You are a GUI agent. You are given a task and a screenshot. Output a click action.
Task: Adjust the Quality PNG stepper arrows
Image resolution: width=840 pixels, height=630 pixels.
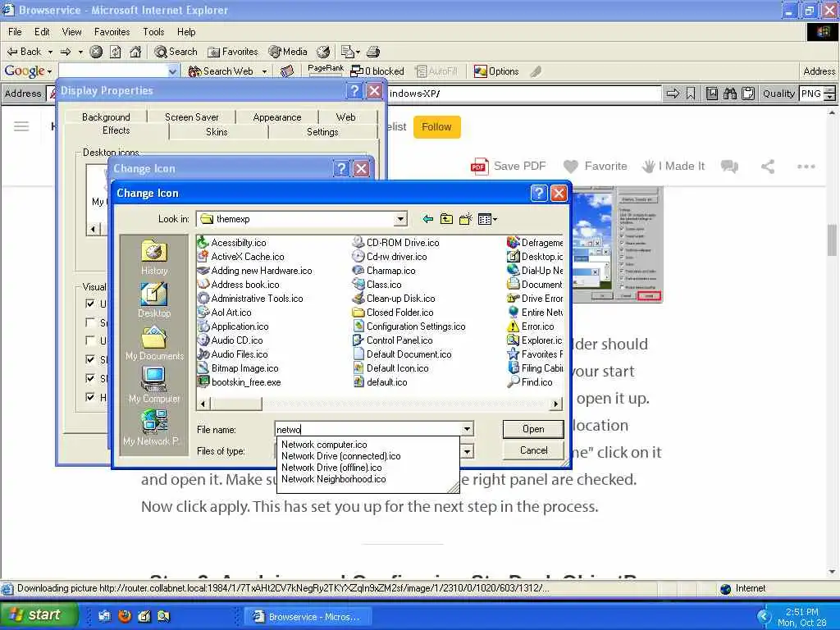click(x=829, y=94)
